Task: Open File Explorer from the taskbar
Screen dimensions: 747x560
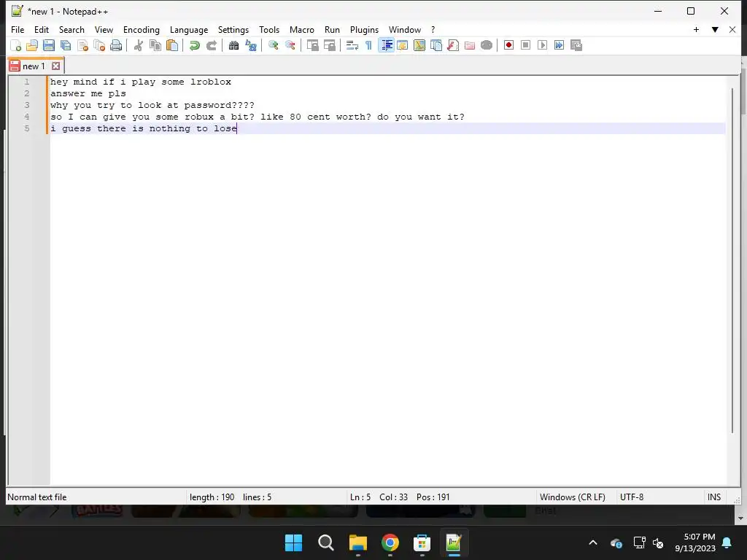Action: tap(357, 542)
